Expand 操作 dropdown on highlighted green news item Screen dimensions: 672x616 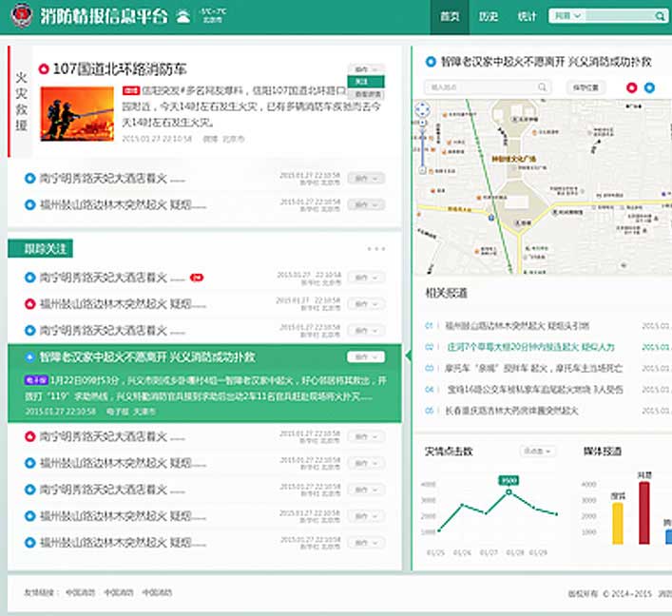[x=366, y=357]
